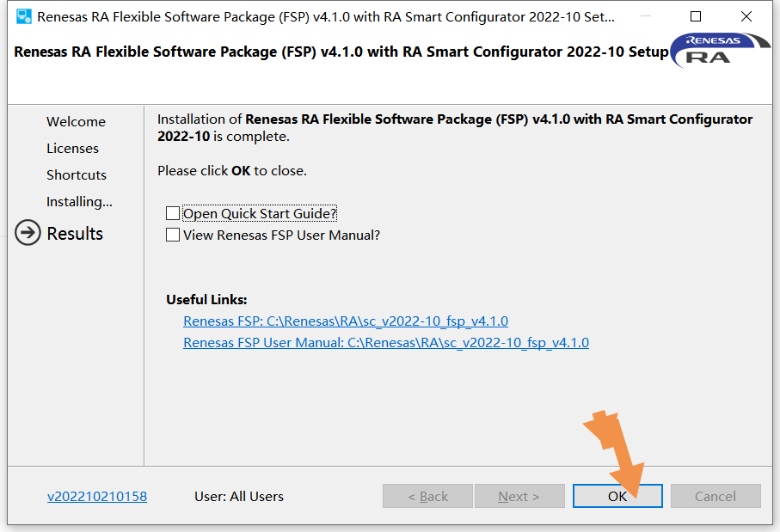
Task: Click the Back button
Action: (427, 496)
